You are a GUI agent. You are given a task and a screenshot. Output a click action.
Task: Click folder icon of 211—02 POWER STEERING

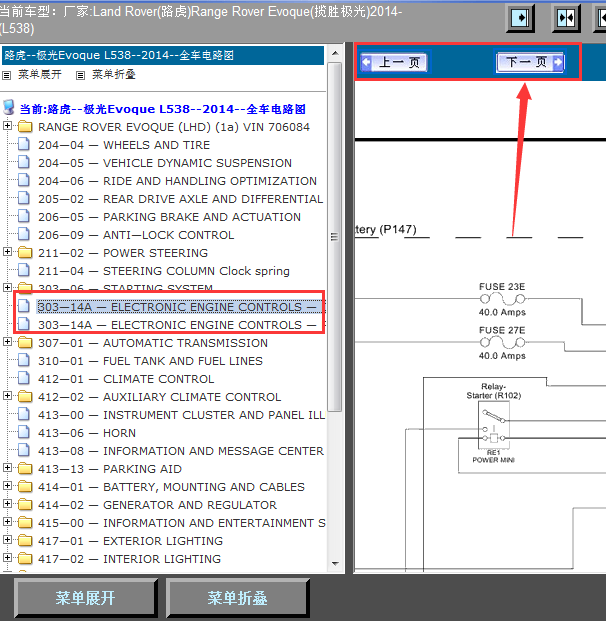(25, 253)
